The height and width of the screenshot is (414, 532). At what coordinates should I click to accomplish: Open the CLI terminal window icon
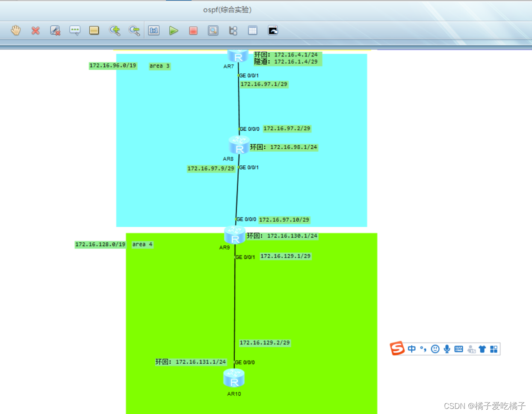[273, 30]
